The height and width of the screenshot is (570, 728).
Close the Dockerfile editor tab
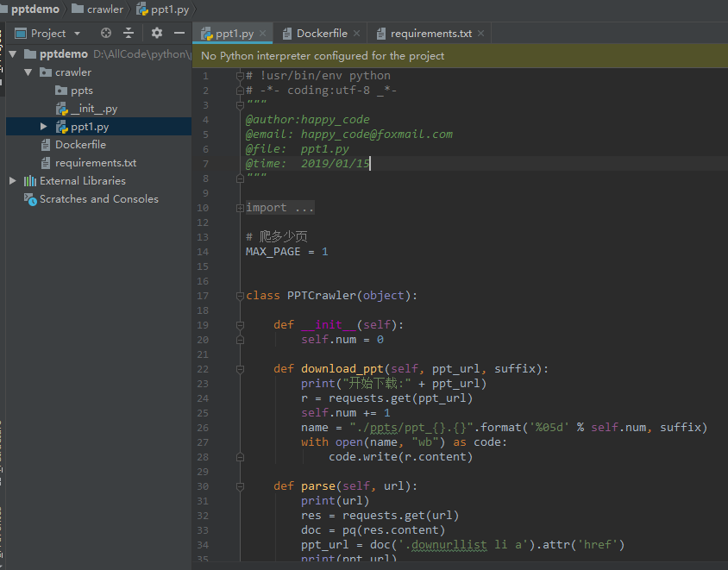pyautogui.click(x=356, y=34)
